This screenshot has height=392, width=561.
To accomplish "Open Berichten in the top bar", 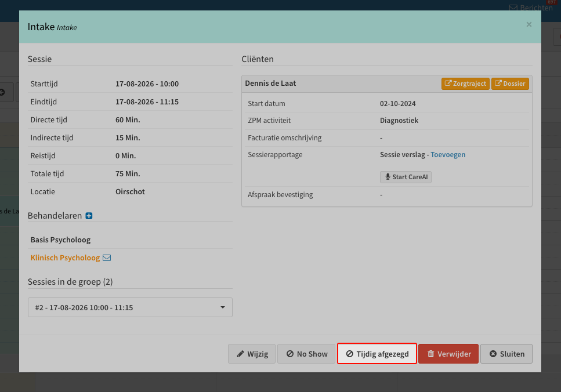I will (x=531, y=8).
